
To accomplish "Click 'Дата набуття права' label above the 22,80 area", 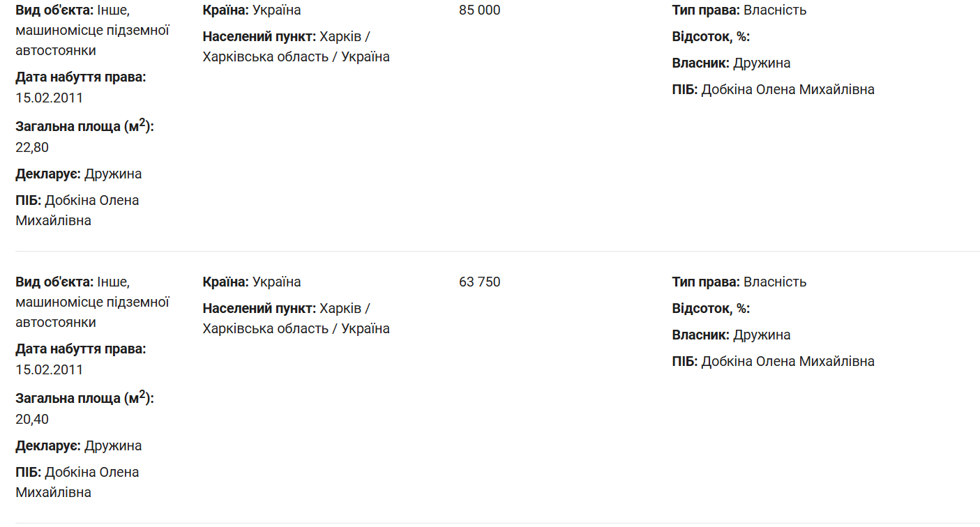I will coord(81,77).
